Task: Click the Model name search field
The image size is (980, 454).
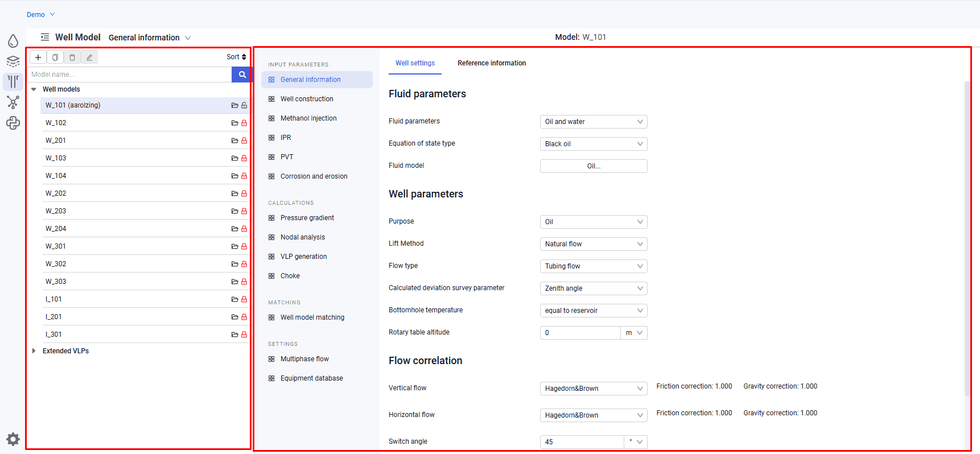Action: point(130,75)
